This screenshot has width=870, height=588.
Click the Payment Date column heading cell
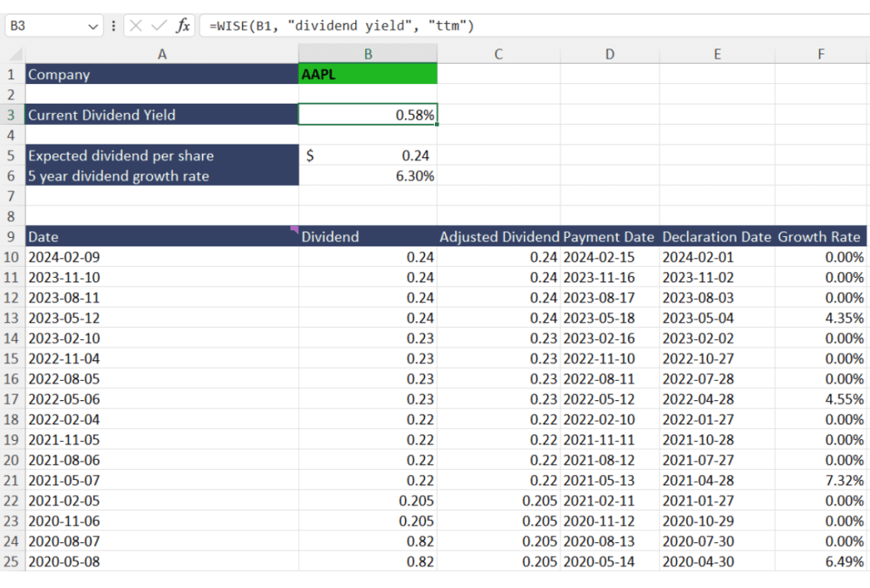click(609, 237)
